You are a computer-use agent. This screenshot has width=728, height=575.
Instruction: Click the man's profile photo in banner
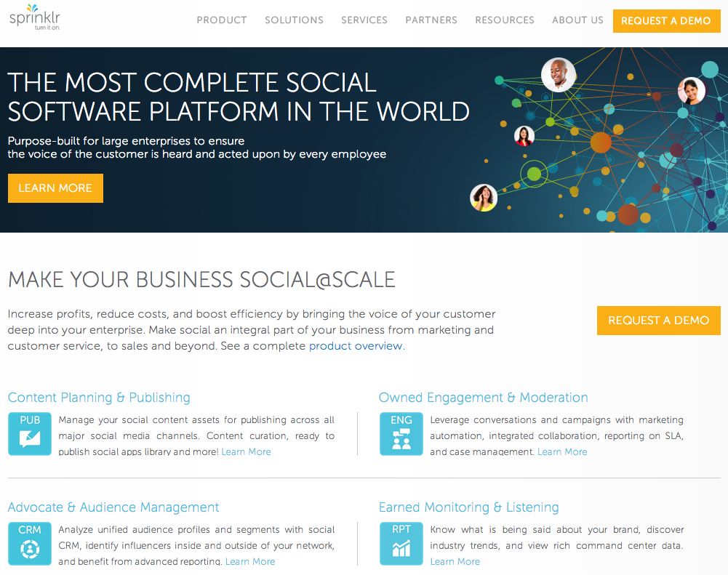coord(559,75)
